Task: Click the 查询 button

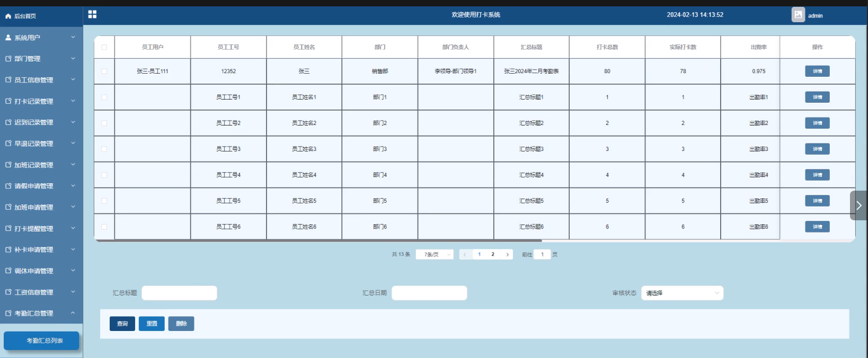Action: coord(122,324)
